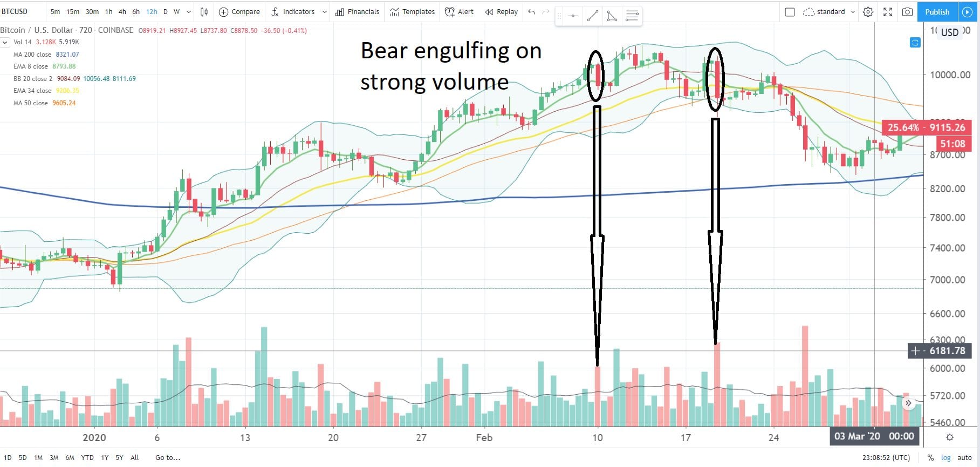
Task: Click the Undo arrow icon
Action: [532, 12]
